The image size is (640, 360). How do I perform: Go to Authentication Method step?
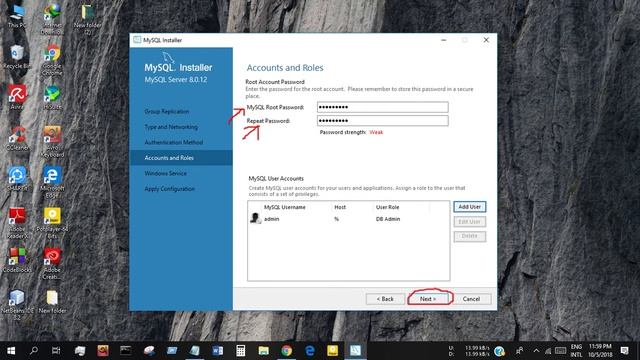click(x=173, y=142)
